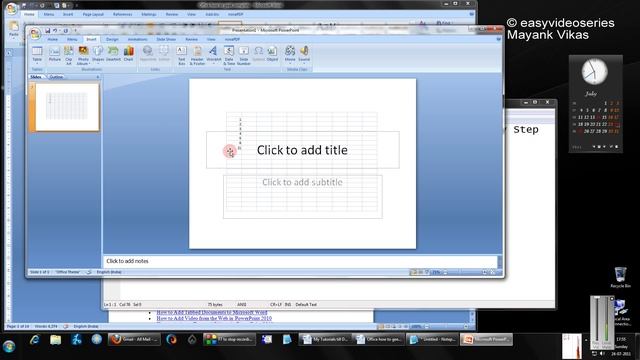Open Header & Footer settings
The image size is (640, 360).
click(197, 55)
